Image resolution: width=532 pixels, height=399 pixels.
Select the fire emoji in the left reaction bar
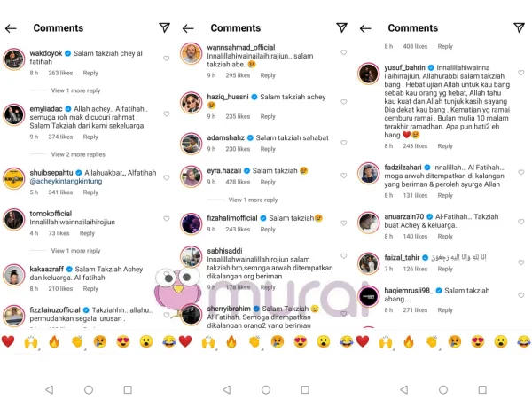coord(54,341)
